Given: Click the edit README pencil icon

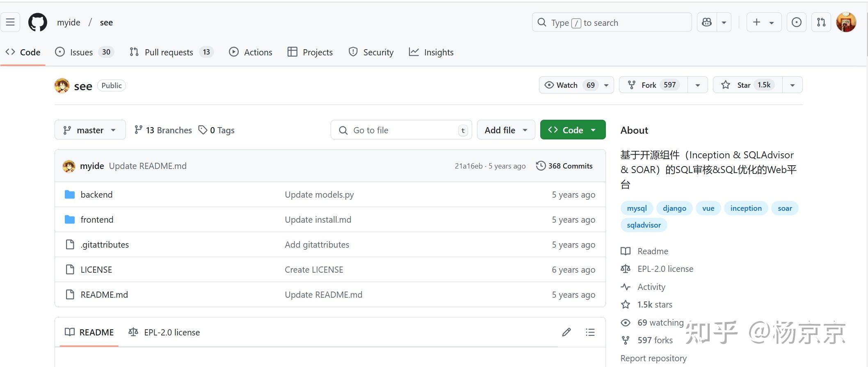Looking at the screenshot, I should click(x=566, y=332).
